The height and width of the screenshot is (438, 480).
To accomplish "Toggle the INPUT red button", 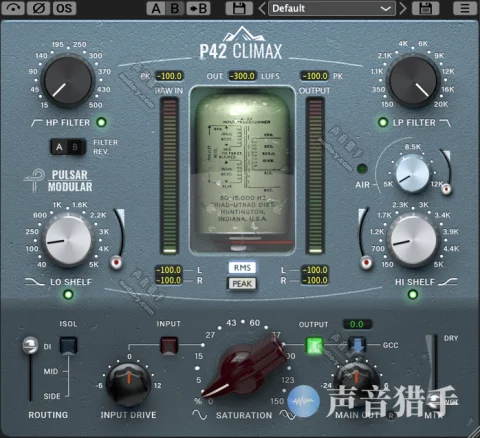I will point(169,345).
